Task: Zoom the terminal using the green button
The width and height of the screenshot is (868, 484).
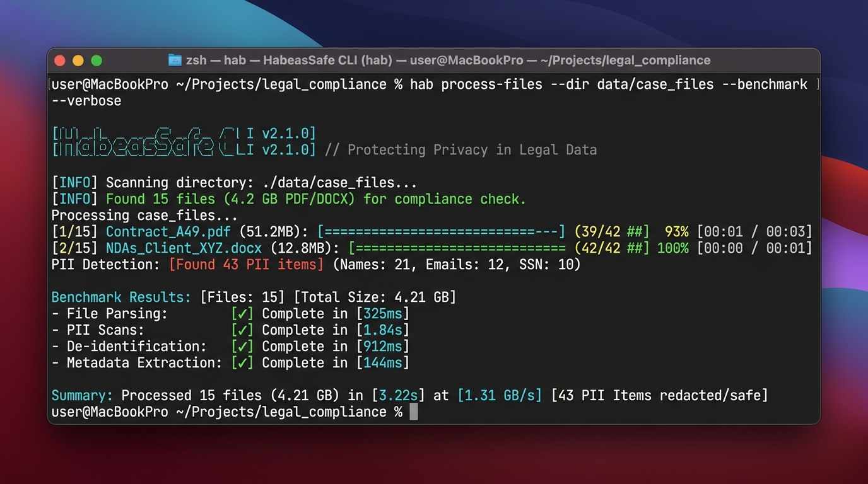Action: tap(97, 60)
